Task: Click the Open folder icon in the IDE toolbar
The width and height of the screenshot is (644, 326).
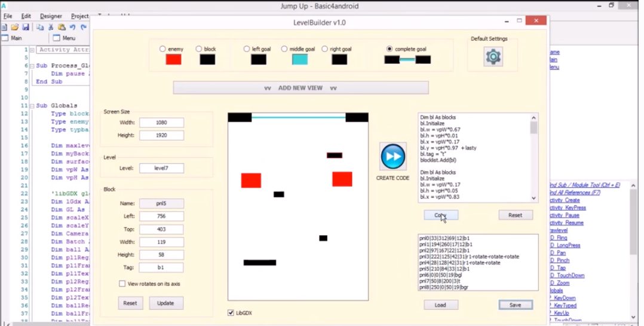Action: pyautogui.click(x=15, y=28)
